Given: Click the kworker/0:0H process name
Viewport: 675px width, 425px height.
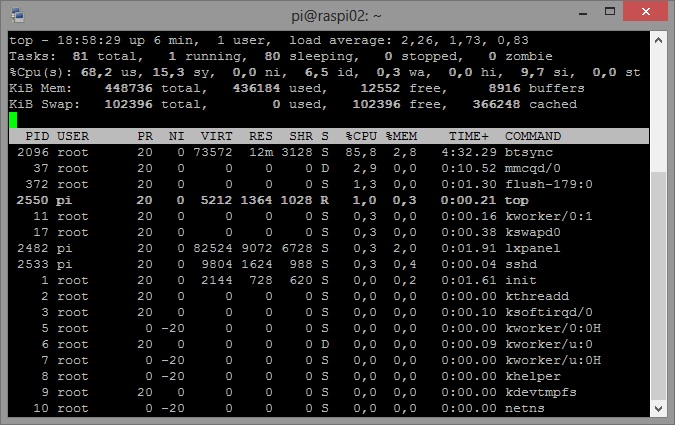Looking at the screenshot, I should click(553, 328).
